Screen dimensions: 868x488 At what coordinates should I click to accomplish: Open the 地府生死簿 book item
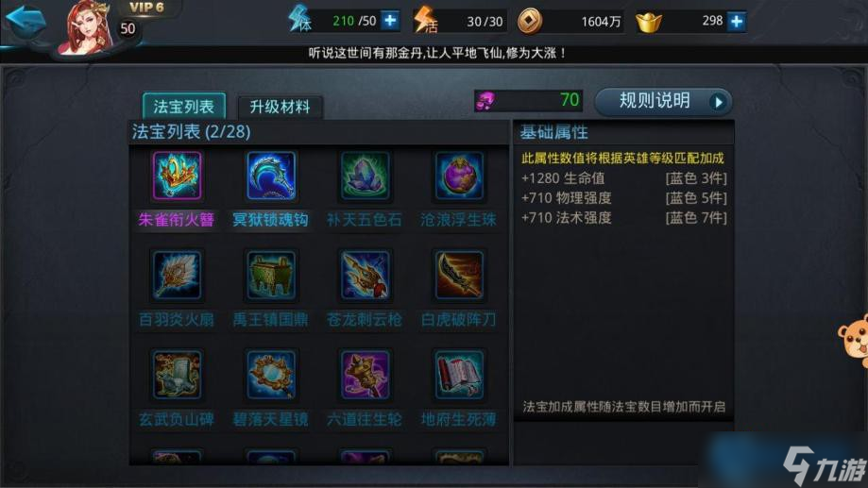459,375
